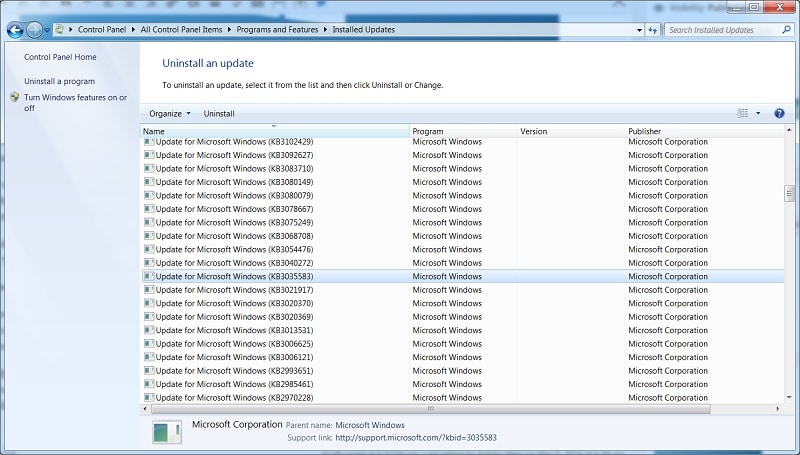The width and height of the screenshot is (800, 455).
Task: Click horizontal scrollbar left arrow
Action: [145, 409]
